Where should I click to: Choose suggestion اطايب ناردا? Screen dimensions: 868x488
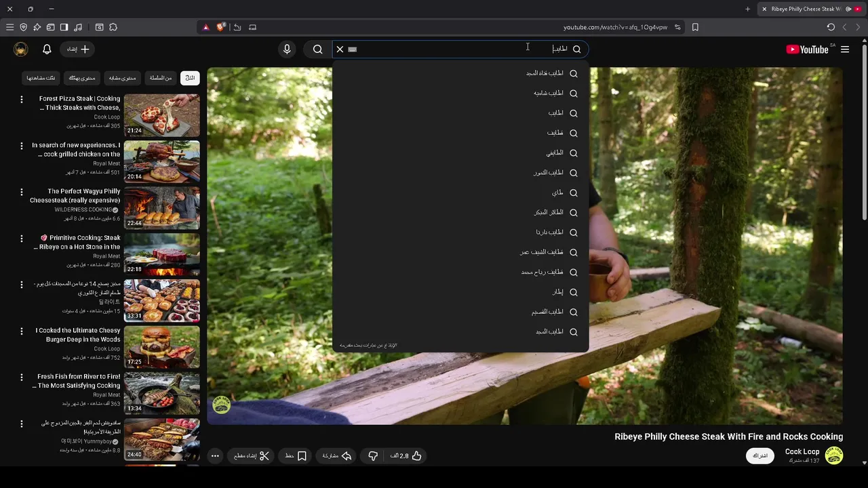[460, 232]
